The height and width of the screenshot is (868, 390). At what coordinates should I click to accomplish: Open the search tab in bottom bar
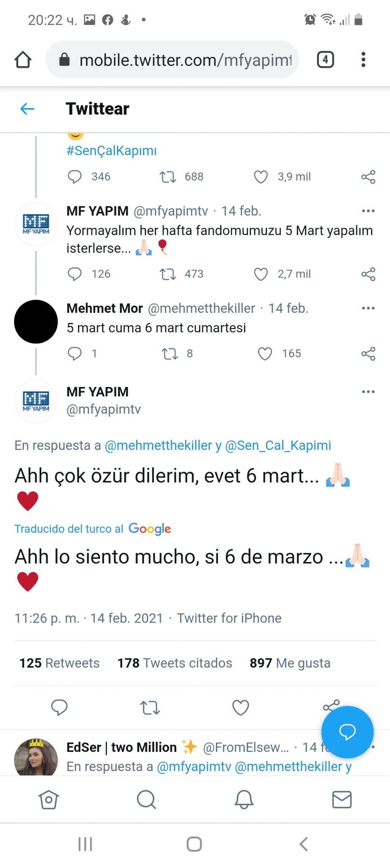tap(147, 800)
